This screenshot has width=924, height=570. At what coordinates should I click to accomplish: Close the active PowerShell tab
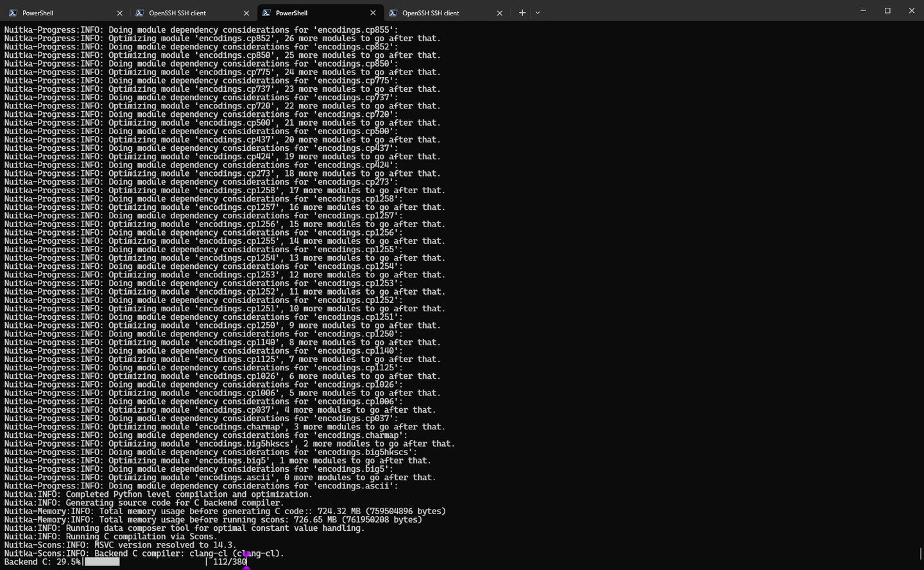click(x=373, y=13)
